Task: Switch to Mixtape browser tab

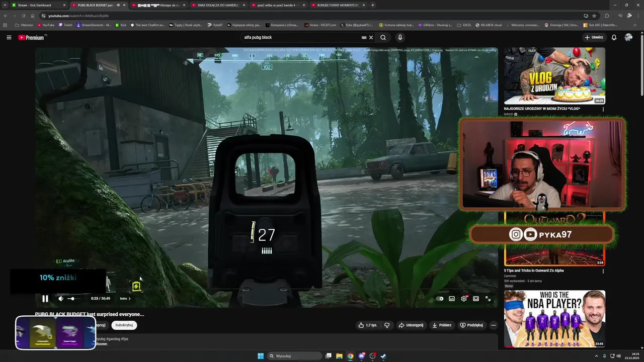Action: (158, 5)
